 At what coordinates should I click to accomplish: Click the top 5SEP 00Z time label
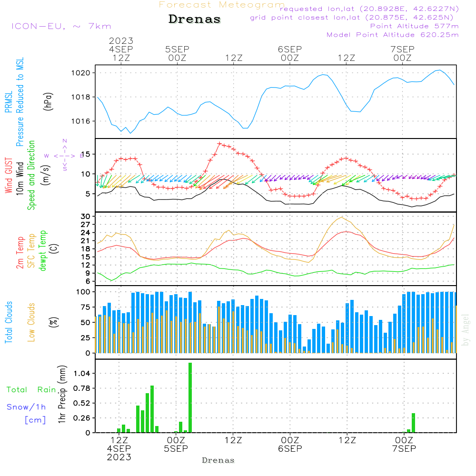tap(177, 53)
